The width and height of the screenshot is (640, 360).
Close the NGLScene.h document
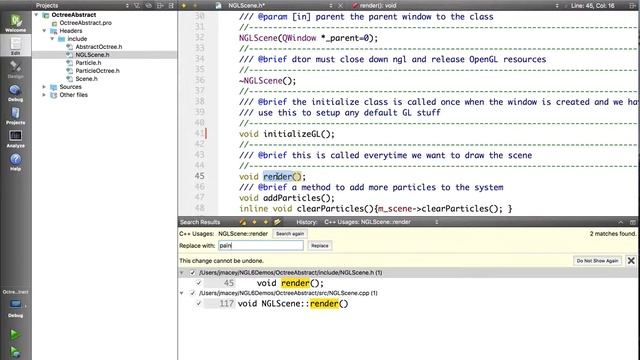click(x=340, y=5)
